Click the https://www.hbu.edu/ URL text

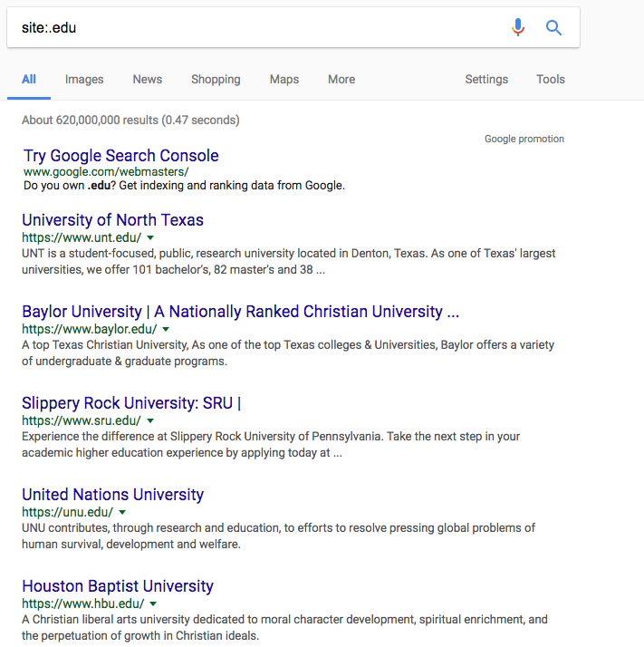(83, 604)
